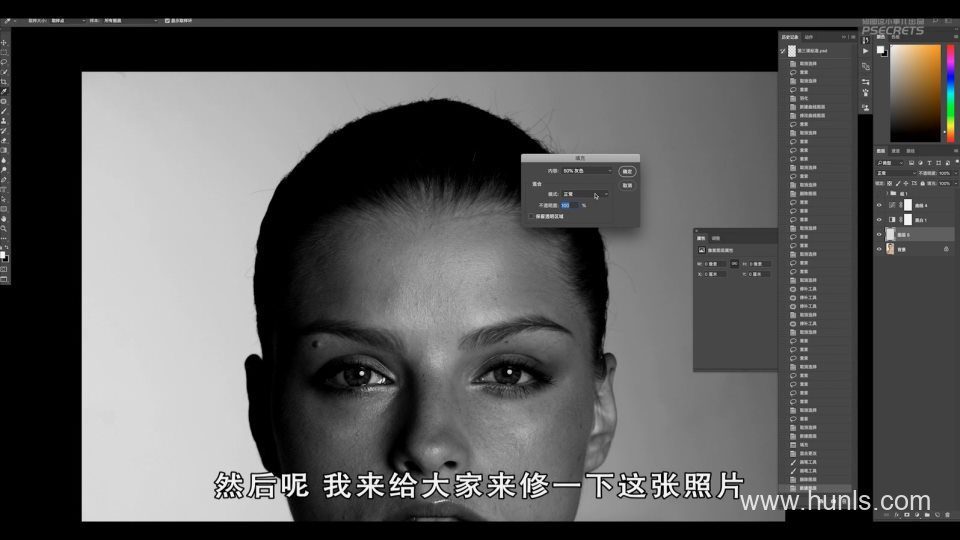Screen dimensions: 960x540
Task: Confirm the Fill dialog with OK button
Action: [x=627, y=171]
